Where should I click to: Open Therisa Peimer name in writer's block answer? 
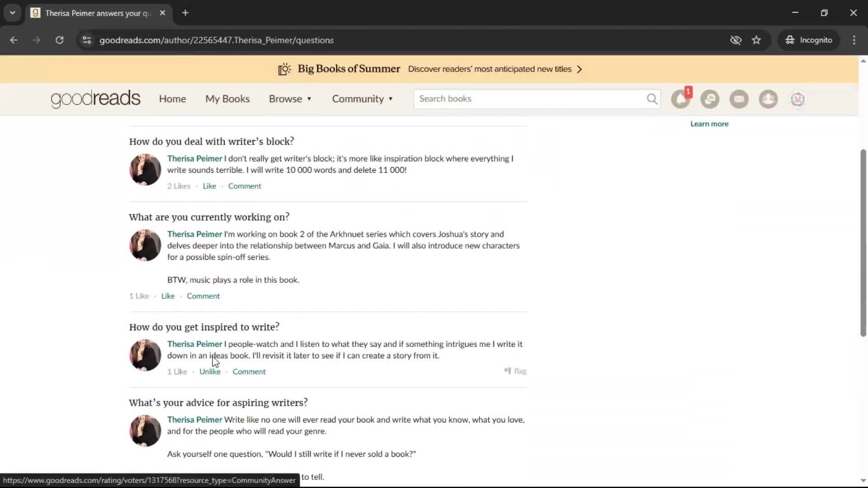pyautogui.click(x=195, y=159)
